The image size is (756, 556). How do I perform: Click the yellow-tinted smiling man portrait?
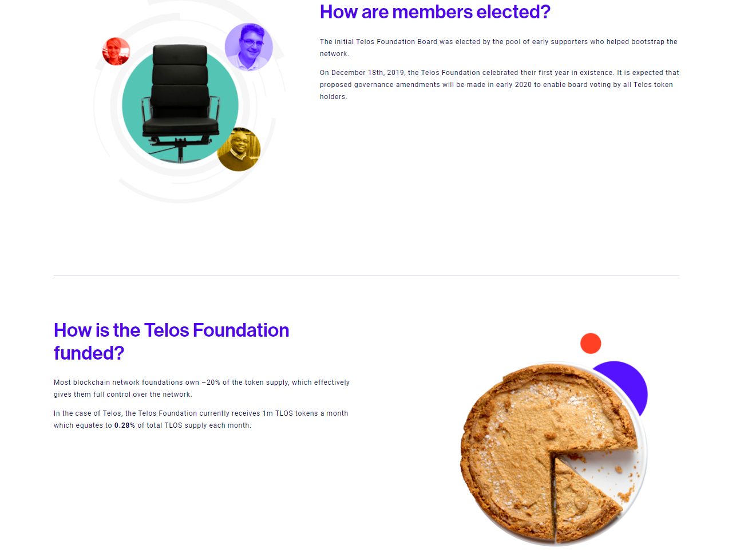tap(239, 149)
